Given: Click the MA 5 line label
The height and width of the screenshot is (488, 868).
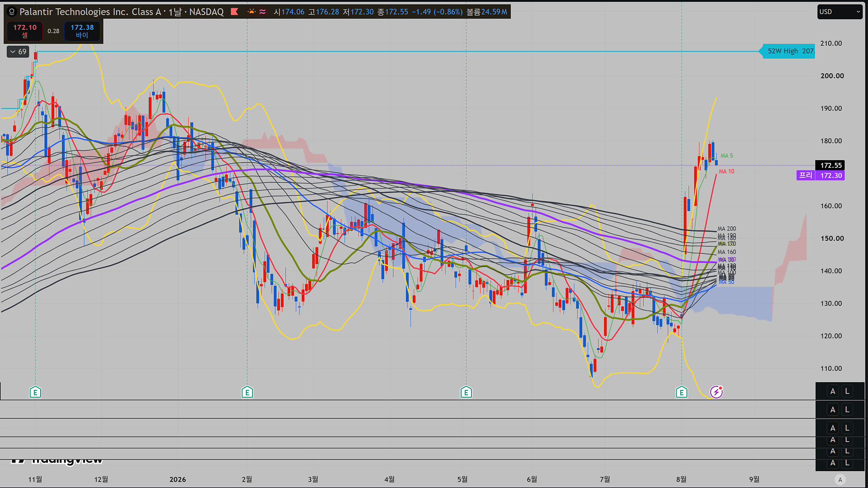Looking at the screenshot, I should click(x=726, y=156).
